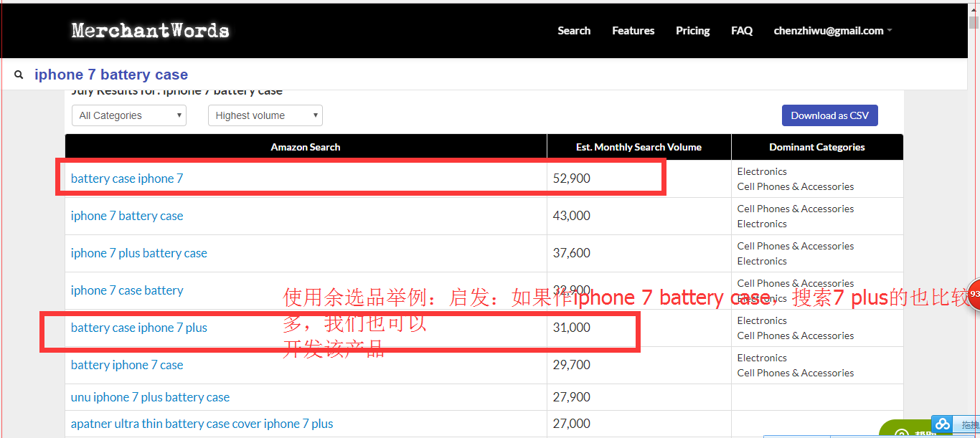
Task: Click the Amazon Search column header
Action: 306,147
